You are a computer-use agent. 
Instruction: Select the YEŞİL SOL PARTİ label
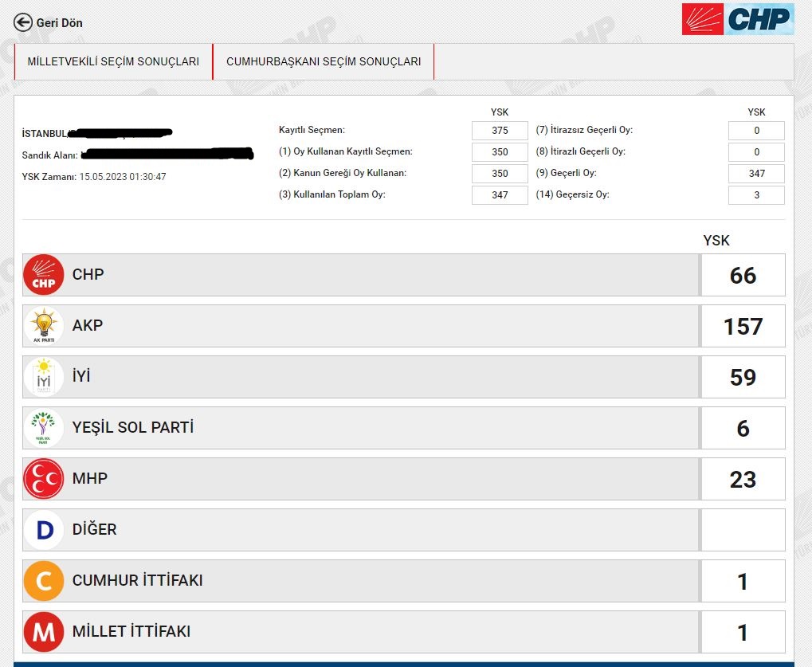pyautogui.click(x=133, y=427)
